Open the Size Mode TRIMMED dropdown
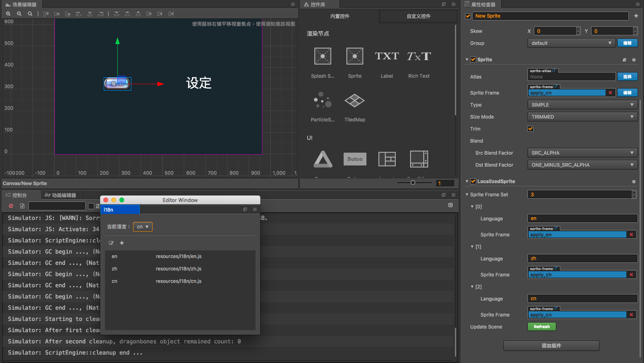644x363 pixels. (582, 117)
